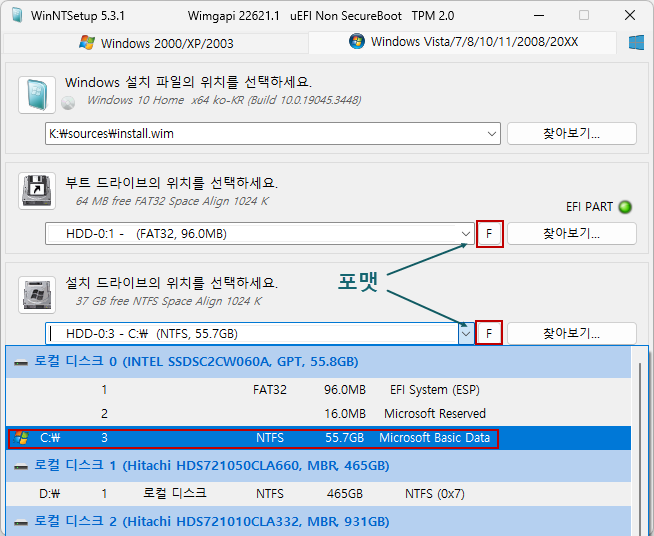
Task: Click the 'NTFS (0x7)' type in D:\ row
Action: point(435,494)
